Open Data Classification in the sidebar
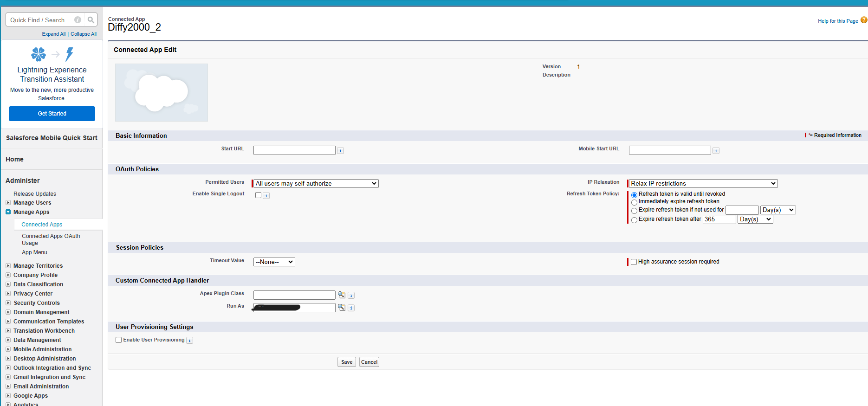Screen dimensions: 868x406 pyautogui.click(x=38, y=284)
